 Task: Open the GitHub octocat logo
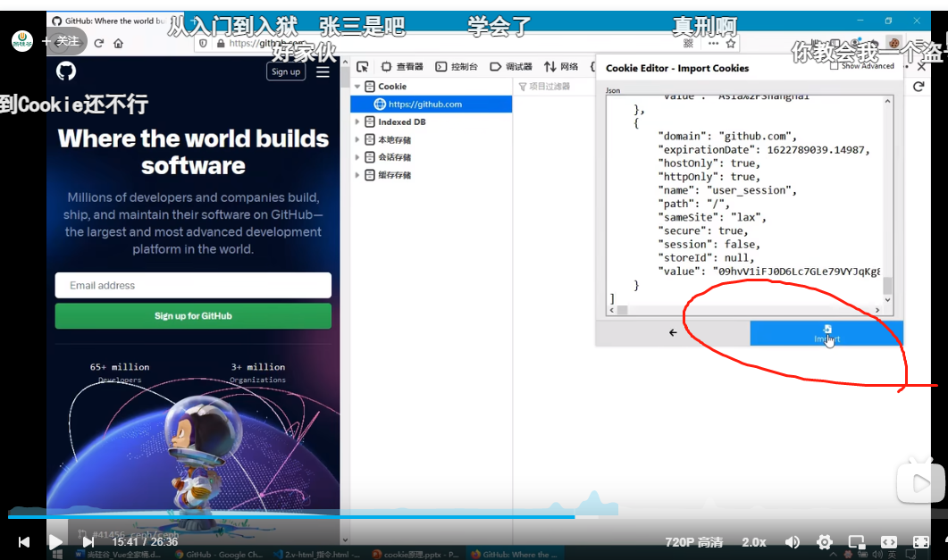(66, 71)
